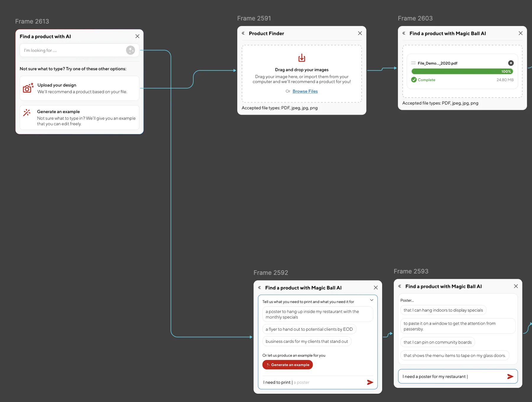Click the red Generate an example button
Image resolution: width=532 pixels, height=402 pixels.
288,365
